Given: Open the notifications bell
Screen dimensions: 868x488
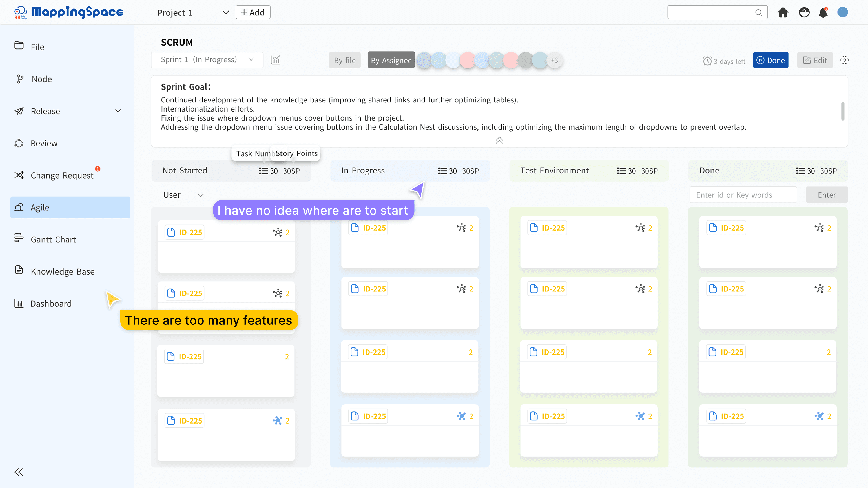Looking at the screenshot, I should (x=823, y=12).
